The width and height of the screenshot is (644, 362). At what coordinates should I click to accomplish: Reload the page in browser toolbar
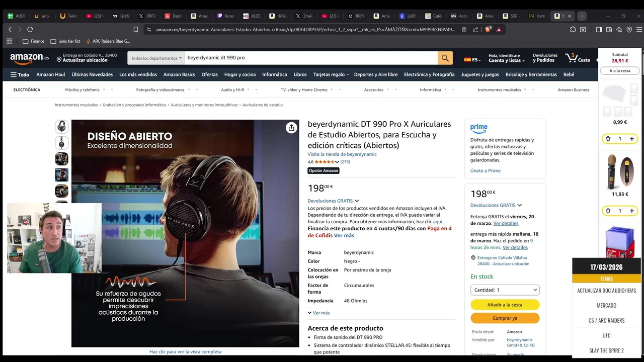coord(30,30)
